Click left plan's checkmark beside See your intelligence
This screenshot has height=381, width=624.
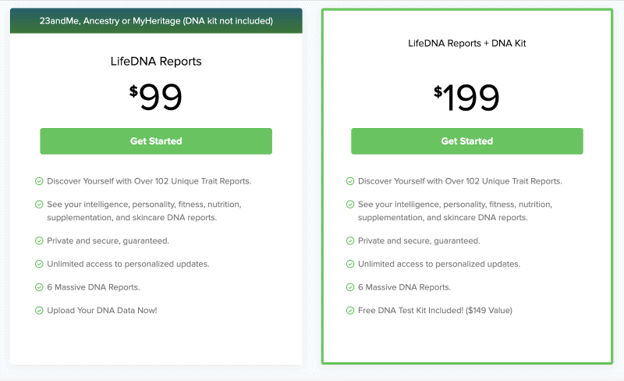click(x=39, y=204)
